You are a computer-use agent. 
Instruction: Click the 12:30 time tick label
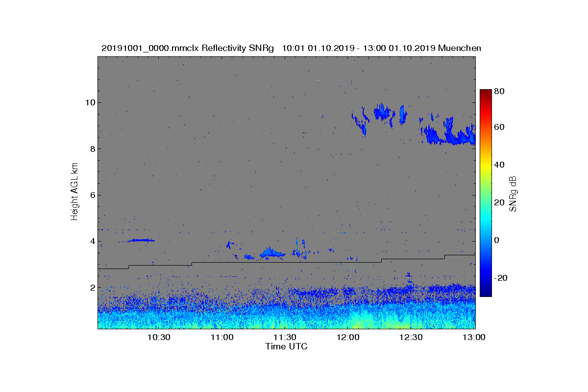[411, 338]
